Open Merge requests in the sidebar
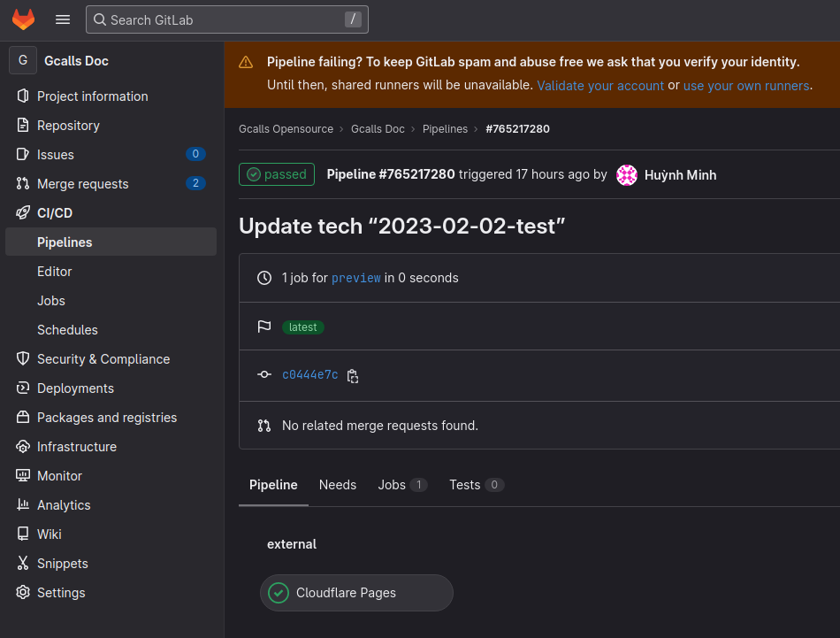Viewport: 840px width, 638px height. [x=82, y=184]
